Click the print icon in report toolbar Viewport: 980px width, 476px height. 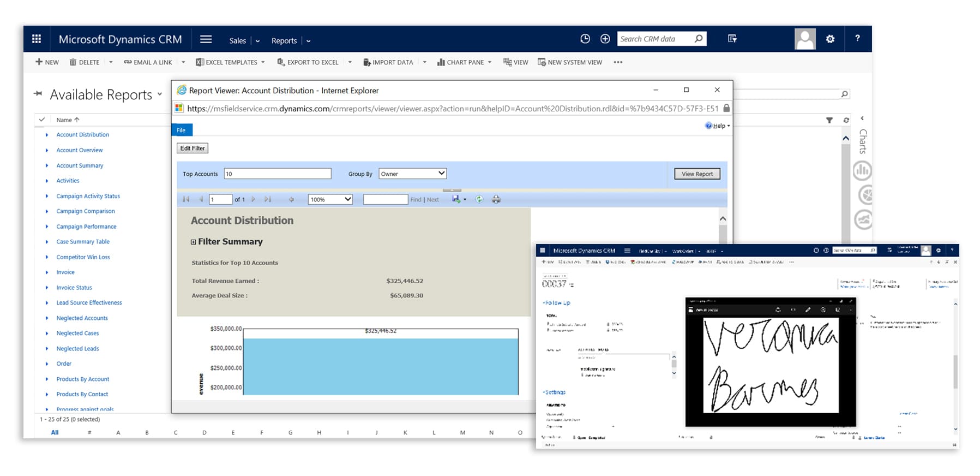pyautogui.click(x=496, y=199)
